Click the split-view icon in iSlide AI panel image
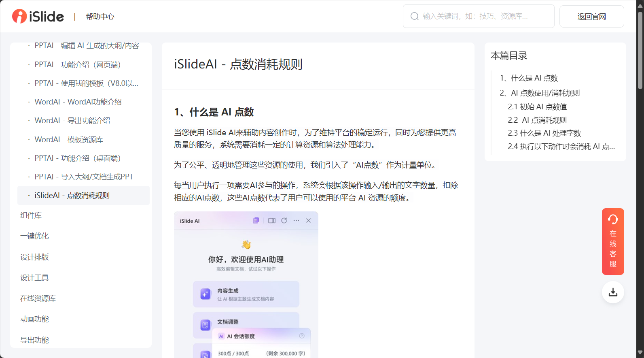The height and width of the screenshot is (358, 644). (x=272, y=221)
